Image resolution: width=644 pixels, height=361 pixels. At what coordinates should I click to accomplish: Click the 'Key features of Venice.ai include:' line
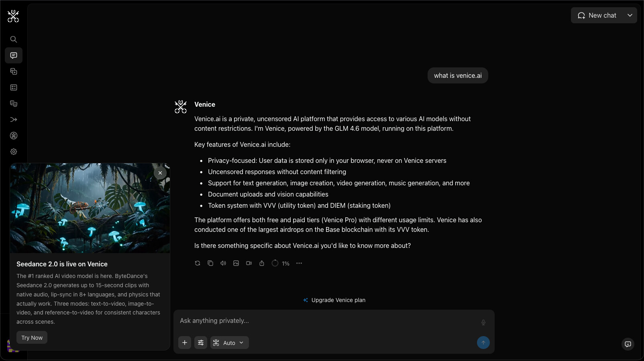pyautogui.click(x=242, y=144)
